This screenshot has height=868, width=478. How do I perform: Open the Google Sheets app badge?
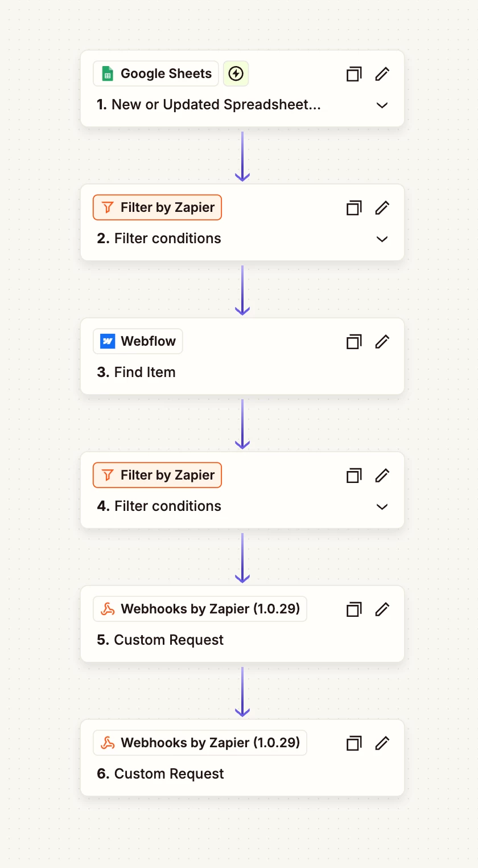pyautogui.click(x=156, y=73)
